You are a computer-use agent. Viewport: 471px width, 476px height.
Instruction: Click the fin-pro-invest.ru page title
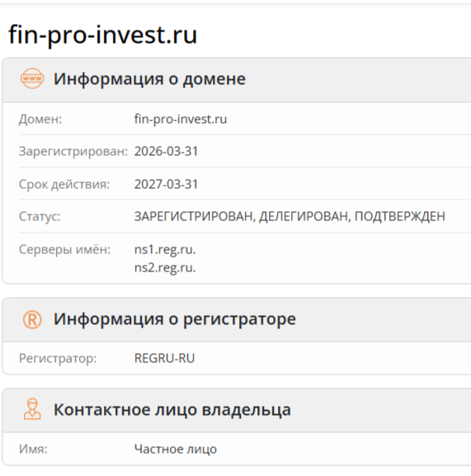pos(103,35)
